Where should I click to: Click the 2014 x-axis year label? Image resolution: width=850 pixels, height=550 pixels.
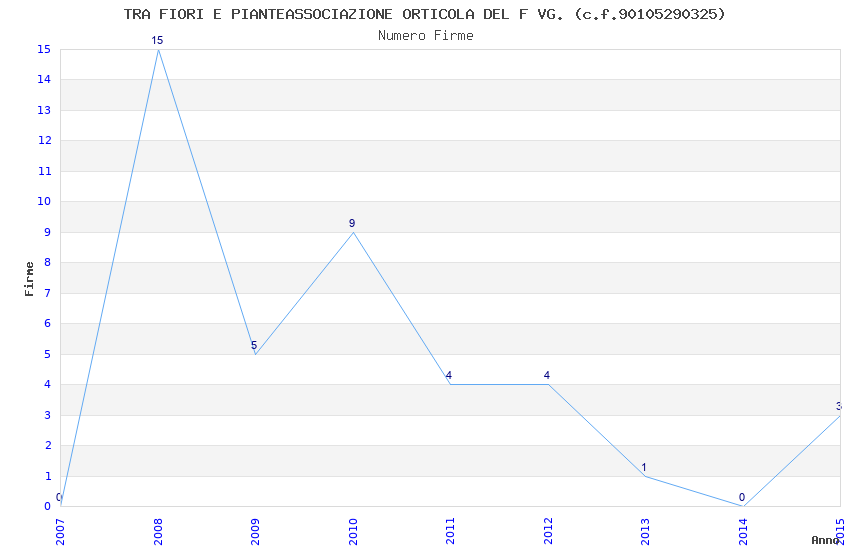click(x=743, y=532)
